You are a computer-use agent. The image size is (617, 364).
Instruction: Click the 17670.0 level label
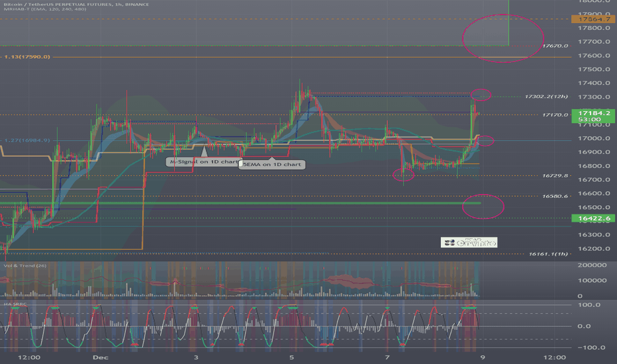pyautogui.click(x=555, y=46)
